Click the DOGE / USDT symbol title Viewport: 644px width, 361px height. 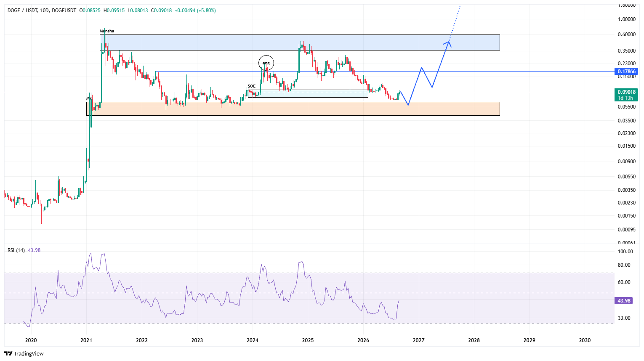(23, 11)
